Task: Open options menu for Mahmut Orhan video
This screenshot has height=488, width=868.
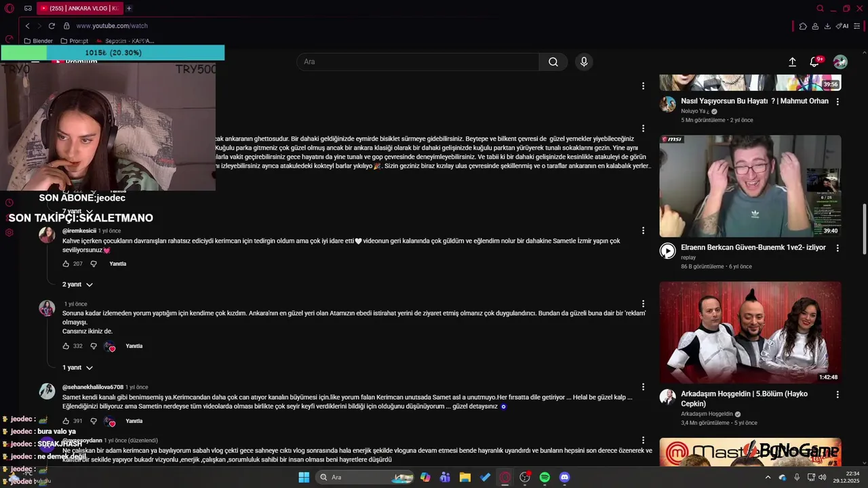Action: 837,102
